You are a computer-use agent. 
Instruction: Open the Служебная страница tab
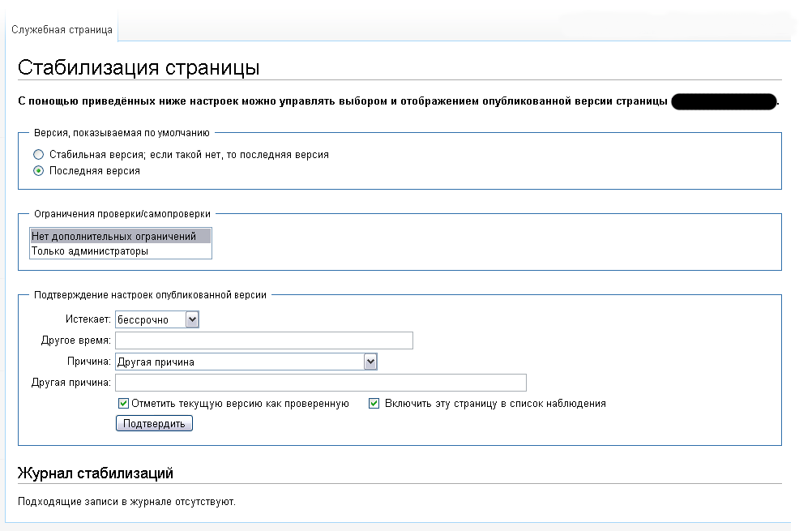pyautogui.click(x=62, y=29)
